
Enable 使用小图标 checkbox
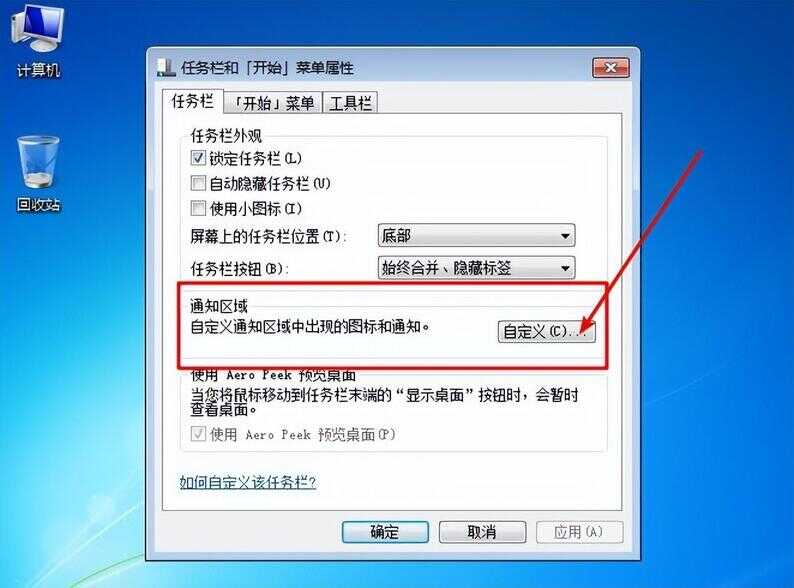[x=198, y=208]
